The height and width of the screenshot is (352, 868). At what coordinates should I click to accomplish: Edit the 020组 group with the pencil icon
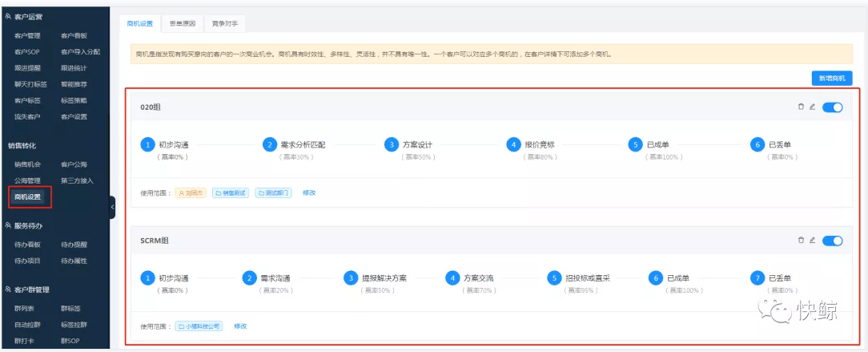click(x=812, y=107)
